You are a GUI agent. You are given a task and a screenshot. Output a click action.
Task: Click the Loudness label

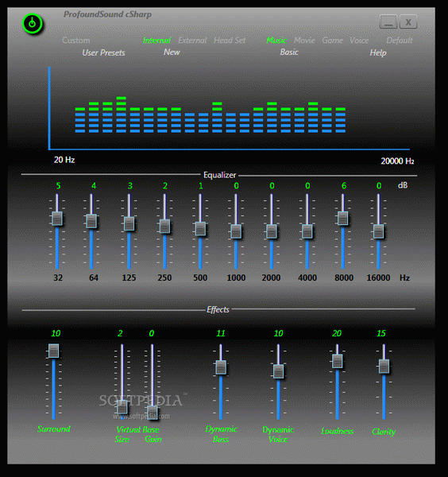[338, 431]
